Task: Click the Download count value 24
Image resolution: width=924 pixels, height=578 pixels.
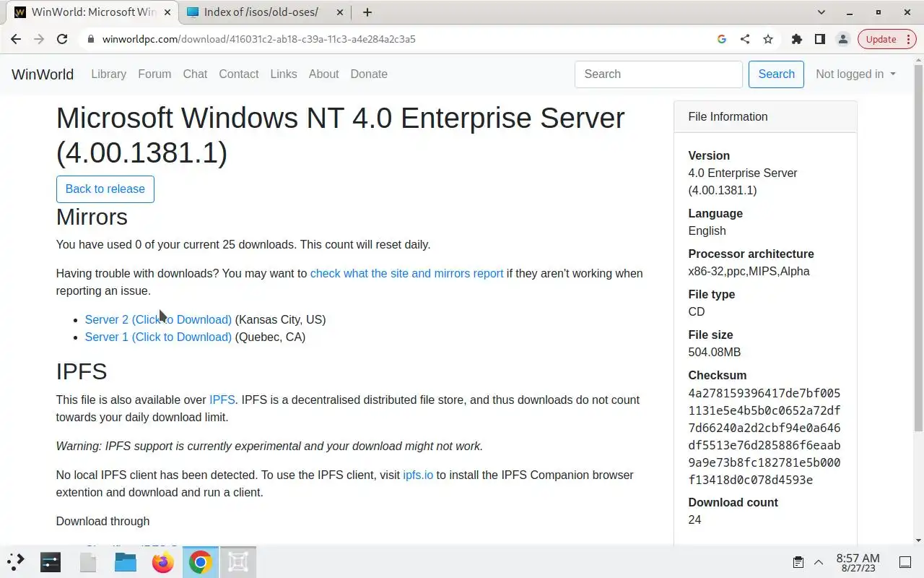Action: [x=694, y=519]
